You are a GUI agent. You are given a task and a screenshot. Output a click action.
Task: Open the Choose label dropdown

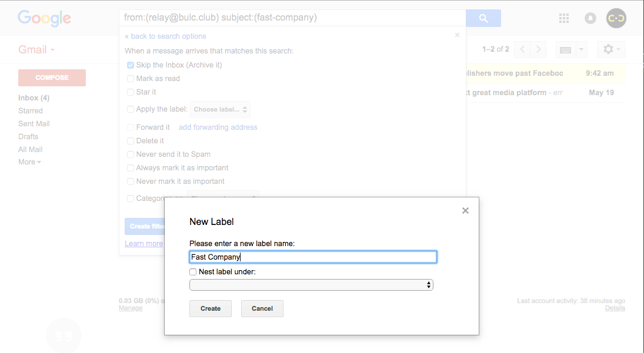coord(220,109)
